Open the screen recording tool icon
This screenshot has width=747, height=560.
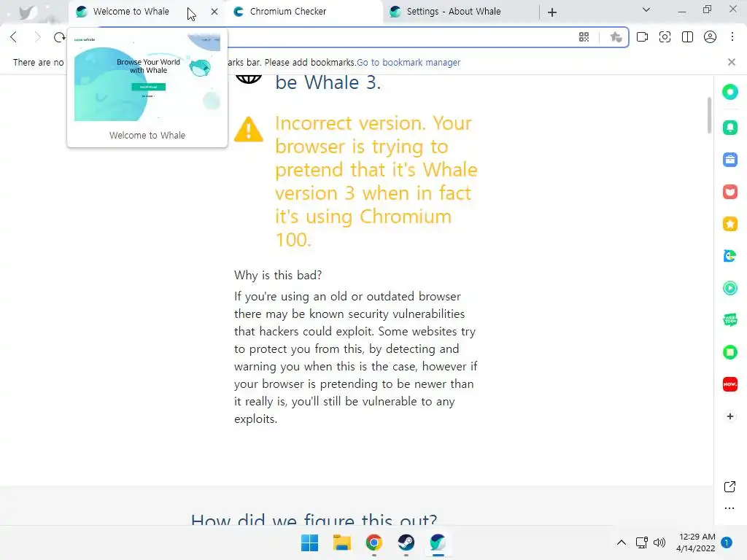[x=642, y=37]
